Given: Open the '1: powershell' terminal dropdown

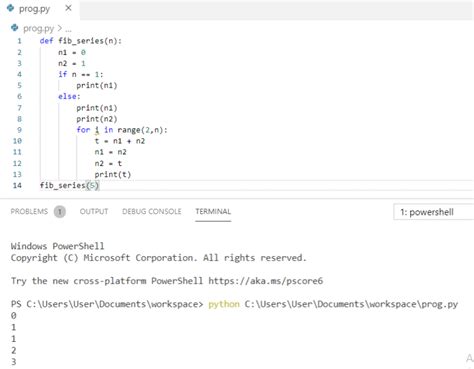Looking at the screenshot, I should point(434,212).
